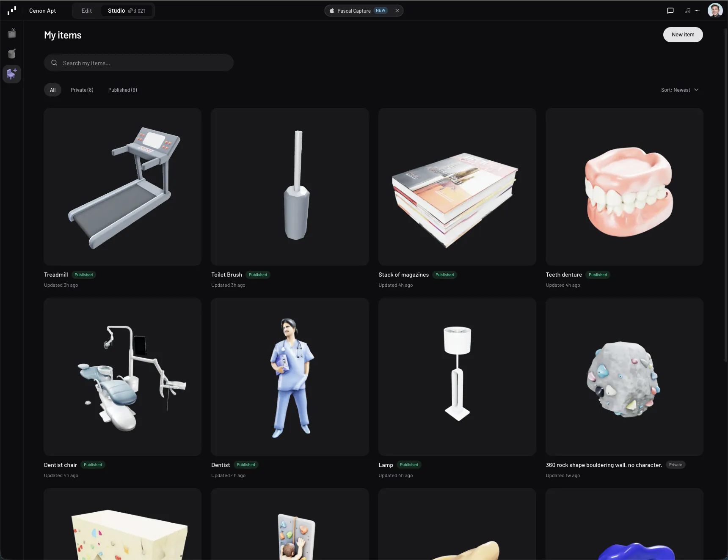Click the Published badge on Toilet Brush
The image size is (728, 560).
[x=258, y=275]
